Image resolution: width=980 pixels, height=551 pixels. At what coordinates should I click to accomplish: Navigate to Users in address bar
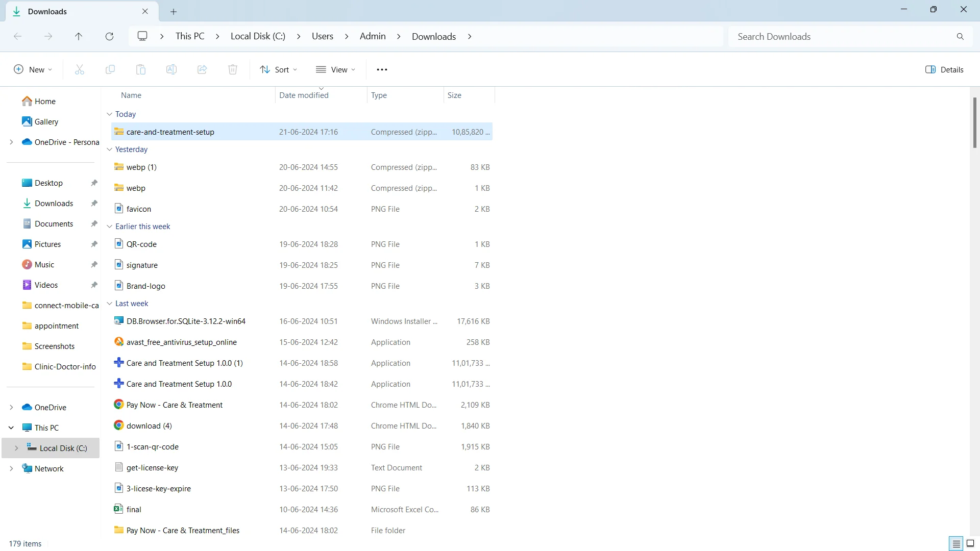point(323,36)
